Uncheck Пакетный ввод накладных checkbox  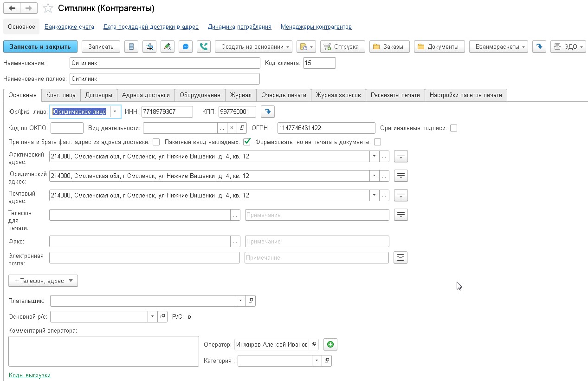point(247,142)
